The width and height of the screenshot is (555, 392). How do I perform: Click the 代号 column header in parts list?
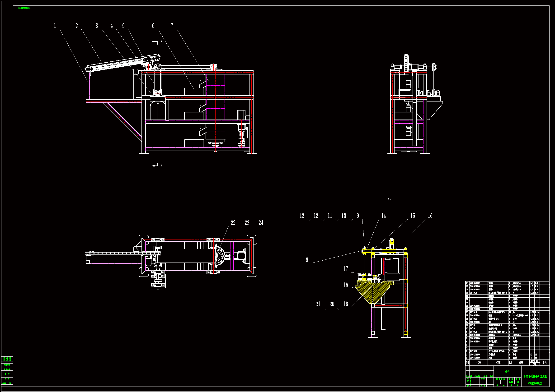click(479, 363)
